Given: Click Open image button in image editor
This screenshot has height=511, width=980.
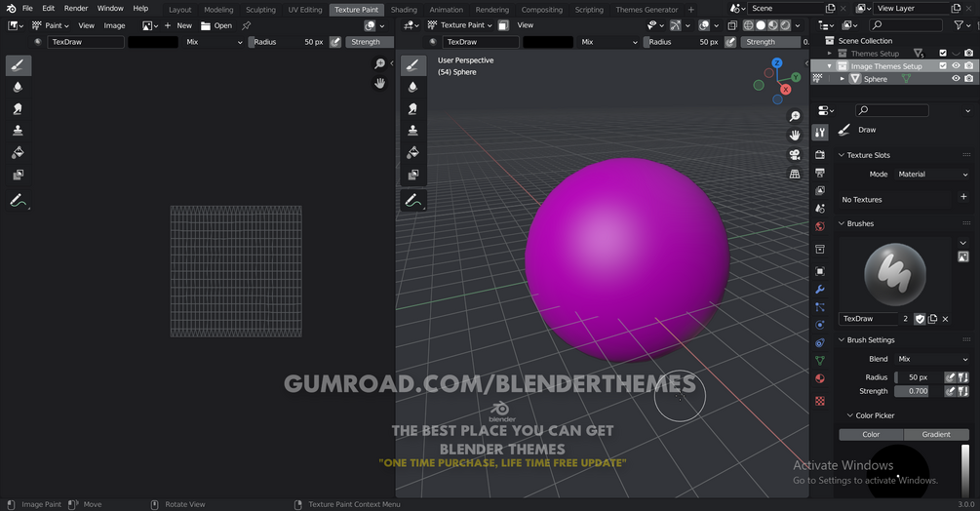Looking at the screenshot, I should coord(216,25).
